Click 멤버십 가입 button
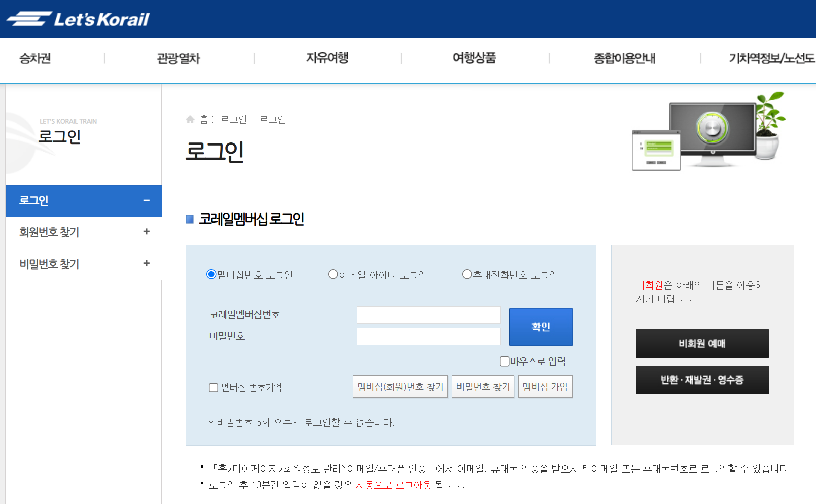 (545, 386)
